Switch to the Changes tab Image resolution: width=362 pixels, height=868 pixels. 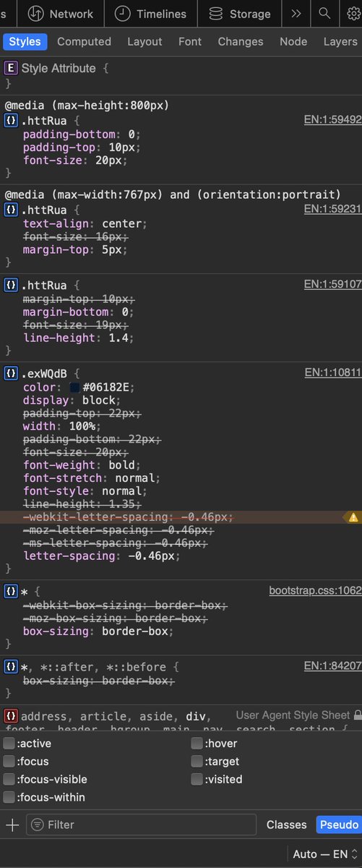[242, 41]
